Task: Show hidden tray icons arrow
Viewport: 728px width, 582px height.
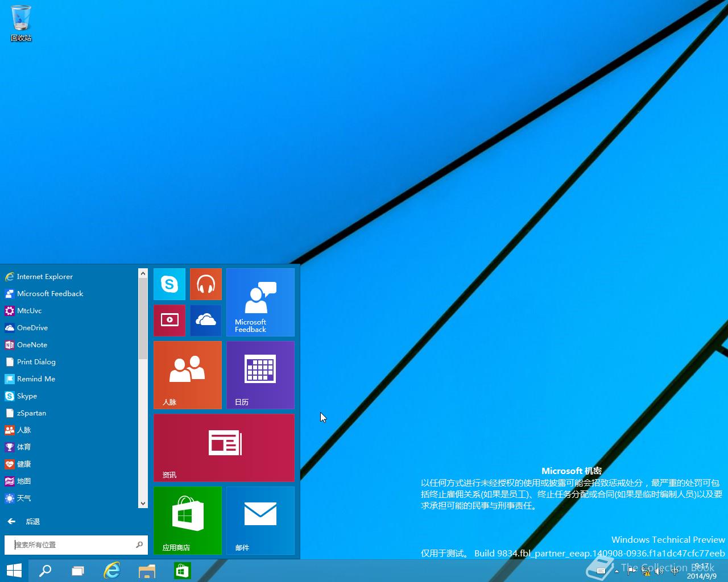Action: pyautogui.click(x=617, y=571)
